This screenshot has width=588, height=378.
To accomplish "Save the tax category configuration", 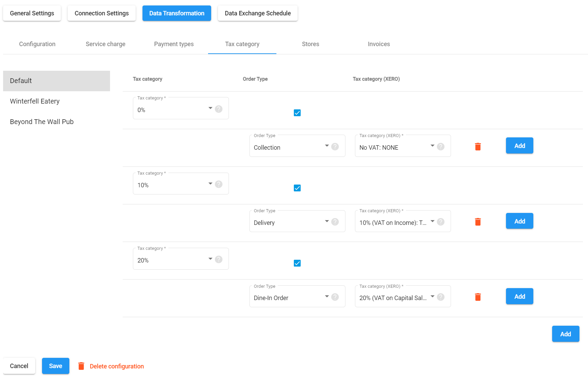I will 55,366.
